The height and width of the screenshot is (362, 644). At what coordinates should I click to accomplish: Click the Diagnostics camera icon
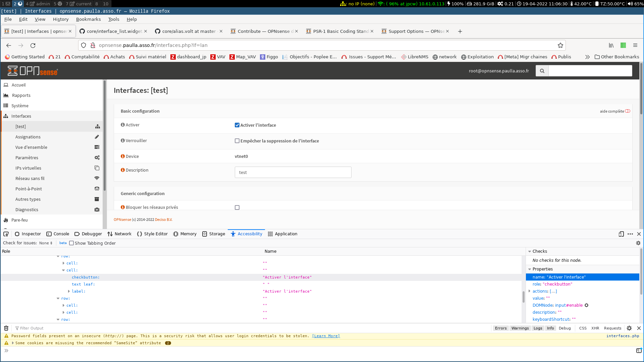tap(97, 209)
